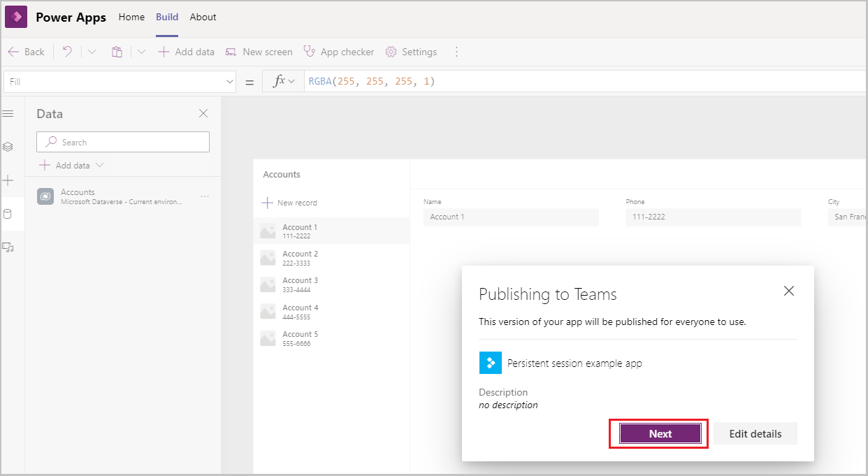Open the toolbar more options ellipsis
868x476 pixels.
[456, 52]
